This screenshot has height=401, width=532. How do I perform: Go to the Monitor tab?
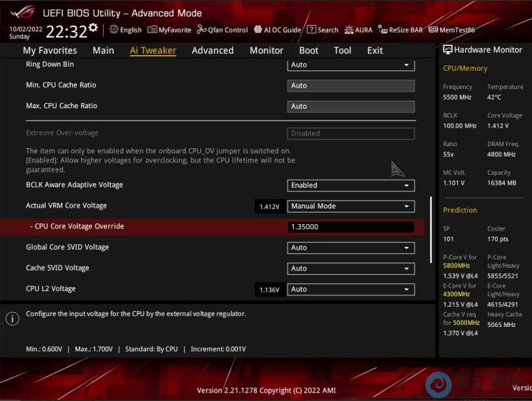(266, 50)
